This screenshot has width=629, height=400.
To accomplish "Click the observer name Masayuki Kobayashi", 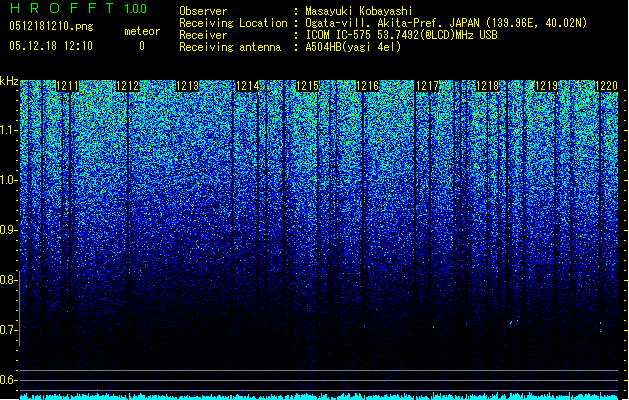I will pyautogui.click(x=359, y=11).
